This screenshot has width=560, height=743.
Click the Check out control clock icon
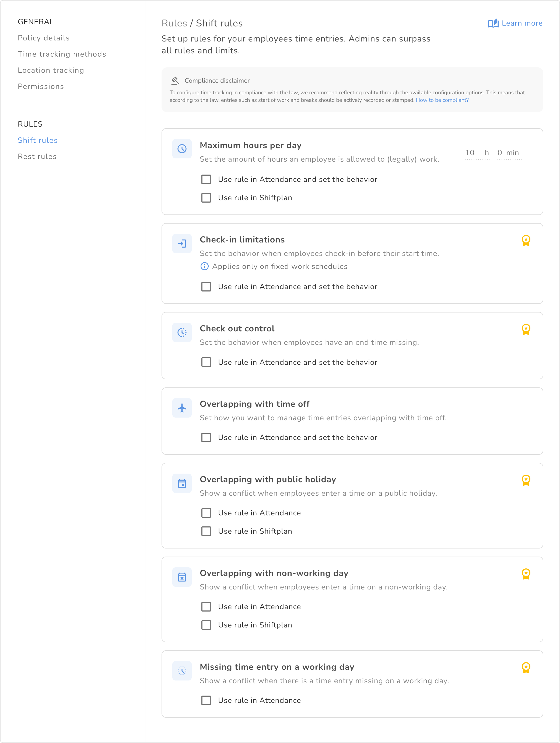click(x=182, y=332)
